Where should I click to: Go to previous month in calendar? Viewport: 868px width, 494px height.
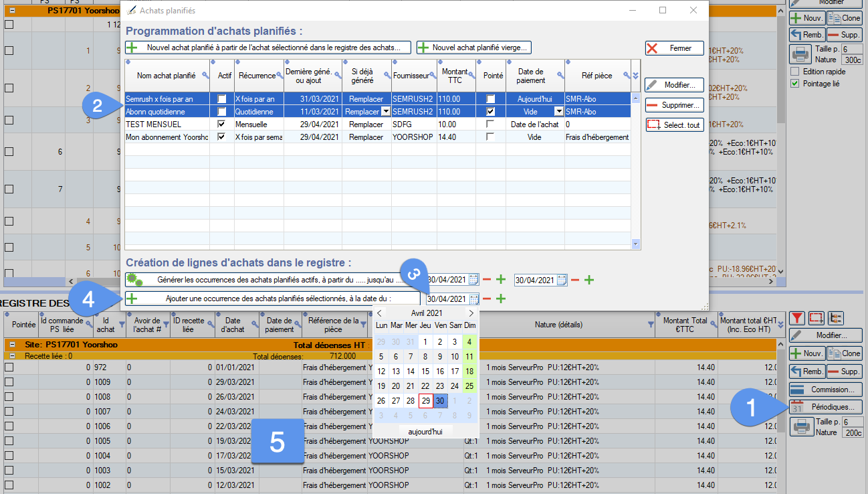[379, 313]
